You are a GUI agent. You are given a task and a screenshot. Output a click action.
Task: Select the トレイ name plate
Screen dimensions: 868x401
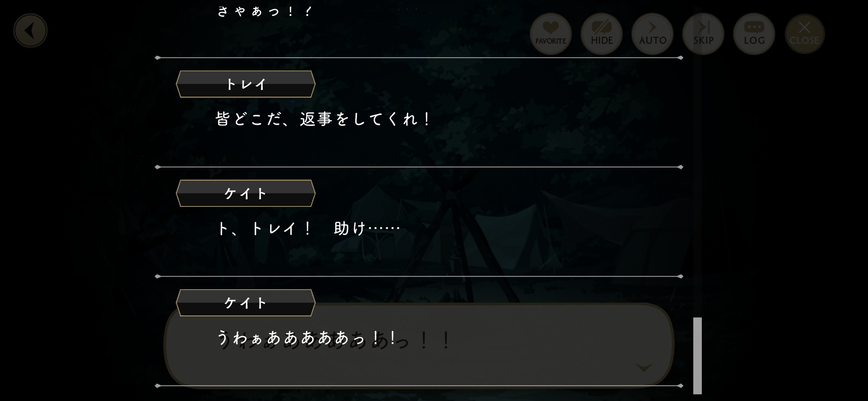pos(246,84)
